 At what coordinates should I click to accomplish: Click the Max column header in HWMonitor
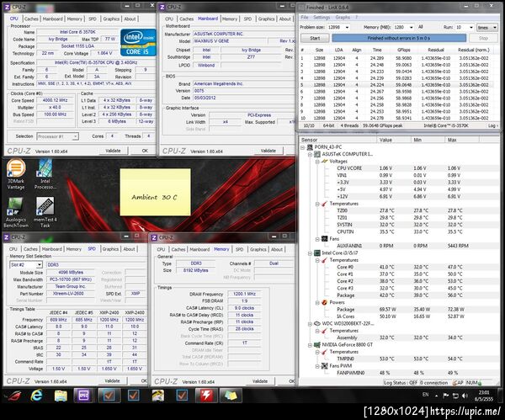[x=462, y=140]
